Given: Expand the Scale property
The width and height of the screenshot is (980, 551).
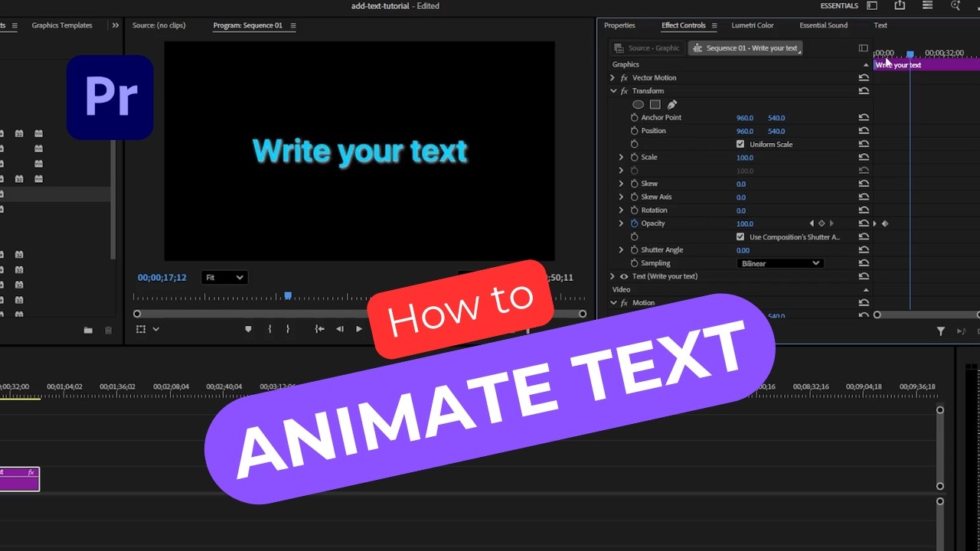Looking at the screenshot, I should (621, 158).
